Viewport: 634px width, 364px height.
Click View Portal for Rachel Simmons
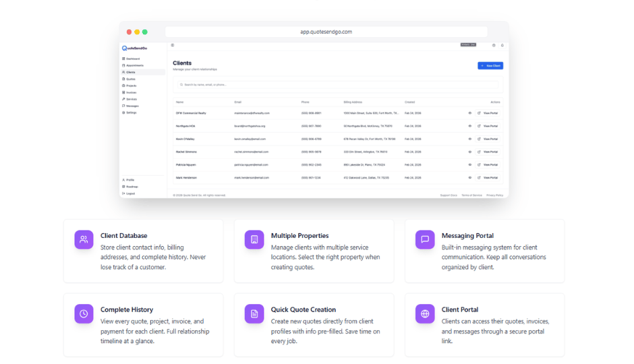pyautogui.click(x=488, y=152)
